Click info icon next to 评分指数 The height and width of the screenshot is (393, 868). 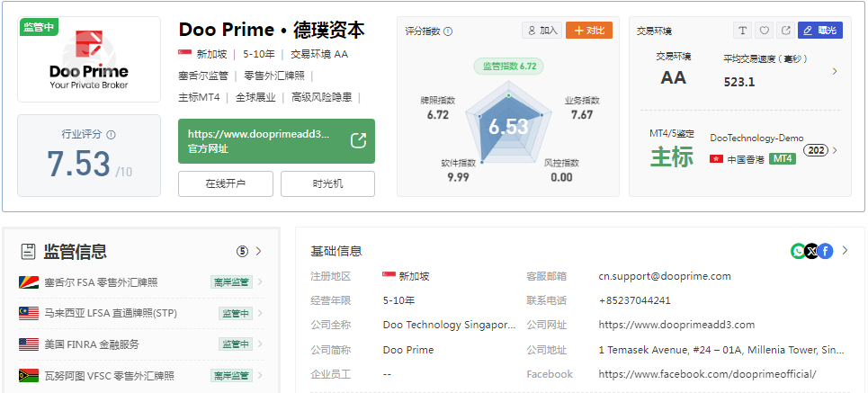[448, 31]
